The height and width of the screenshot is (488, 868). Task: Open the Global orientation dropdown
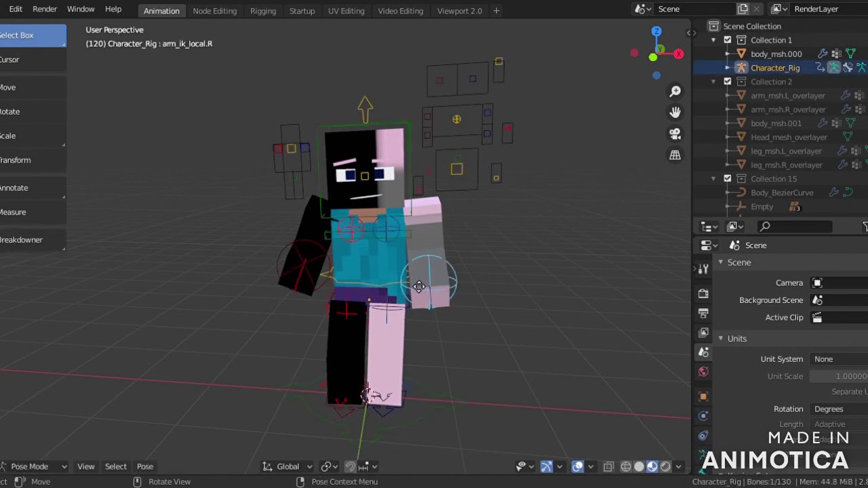click(x=288, y=466)
